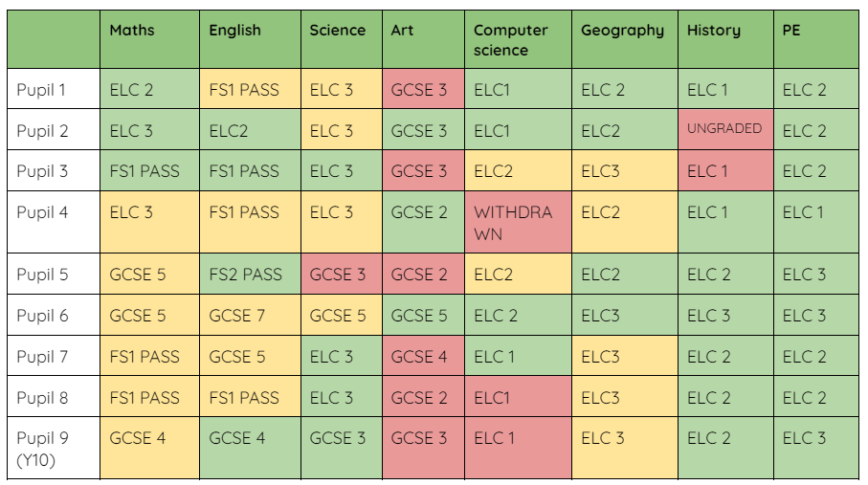Select the PE column header
Screen dimensions: 868x485
[791, 31]
